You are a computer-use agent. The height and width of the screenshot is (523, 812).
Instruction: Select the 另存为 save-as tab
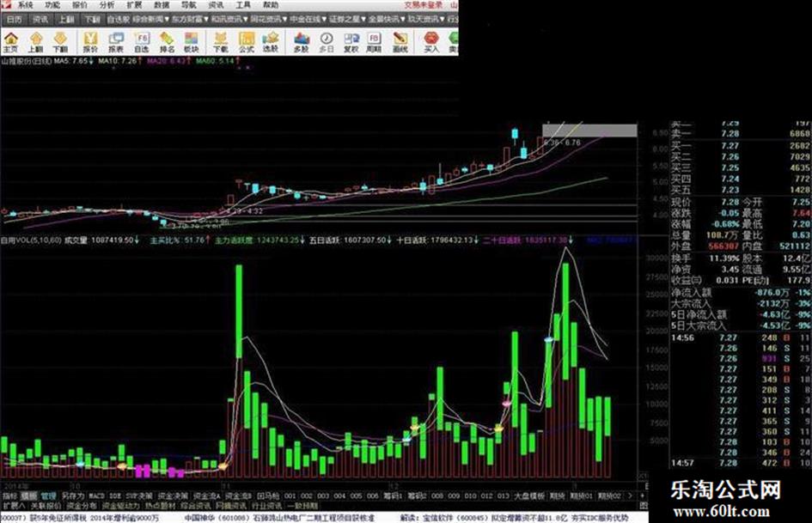click(73, 496)
